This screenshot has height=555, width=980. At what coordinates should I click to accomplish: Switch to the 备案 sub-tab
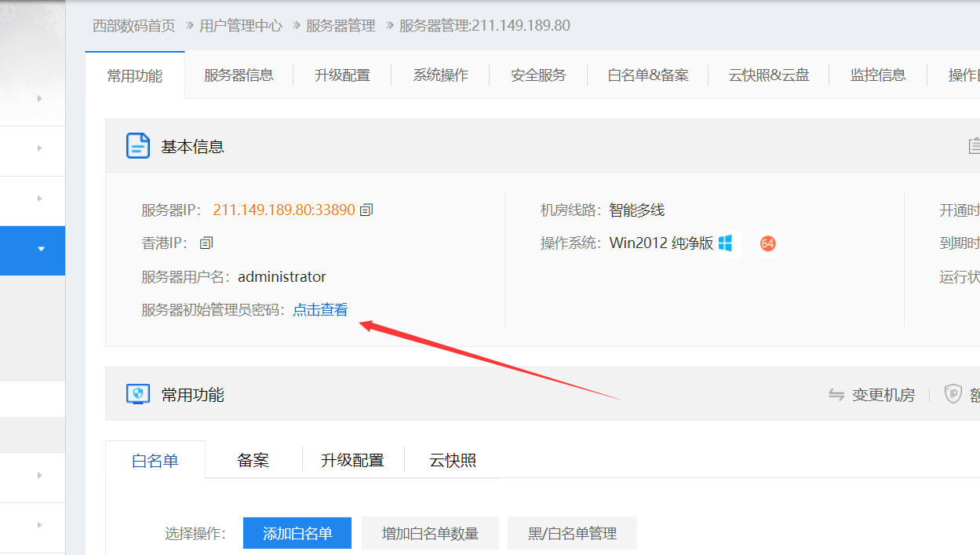(x=253, y=460)
